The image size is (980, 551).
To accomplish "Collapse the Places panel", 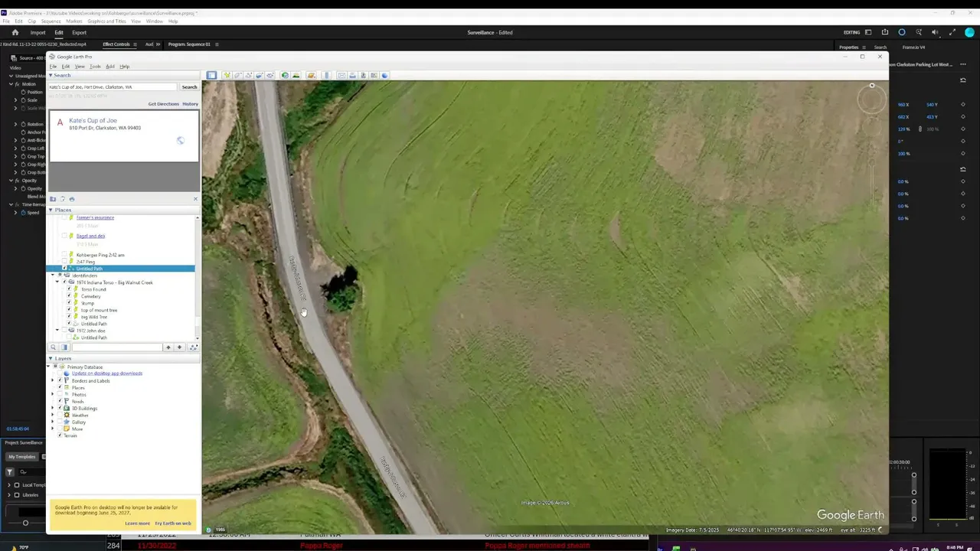I will (x=51, y=210).
